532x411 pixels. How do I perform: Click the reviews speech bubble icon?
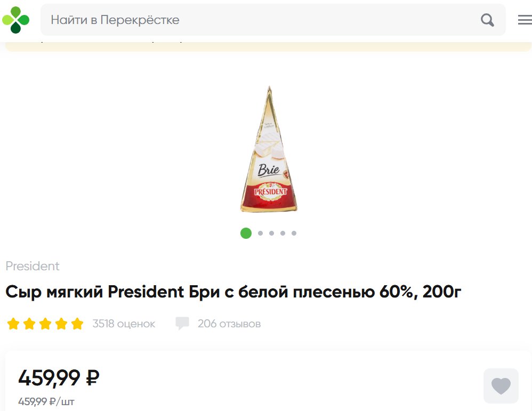pos(182,324)
